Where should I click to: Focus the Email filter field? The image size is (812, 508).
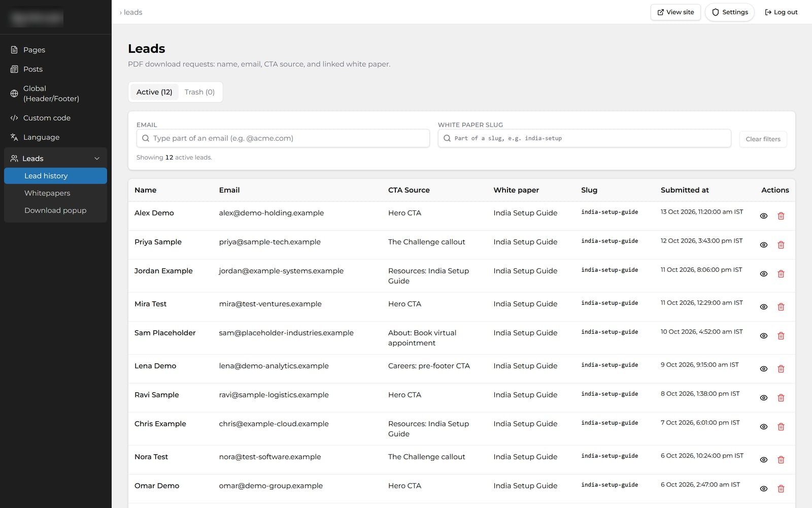[x=283, y=138]
